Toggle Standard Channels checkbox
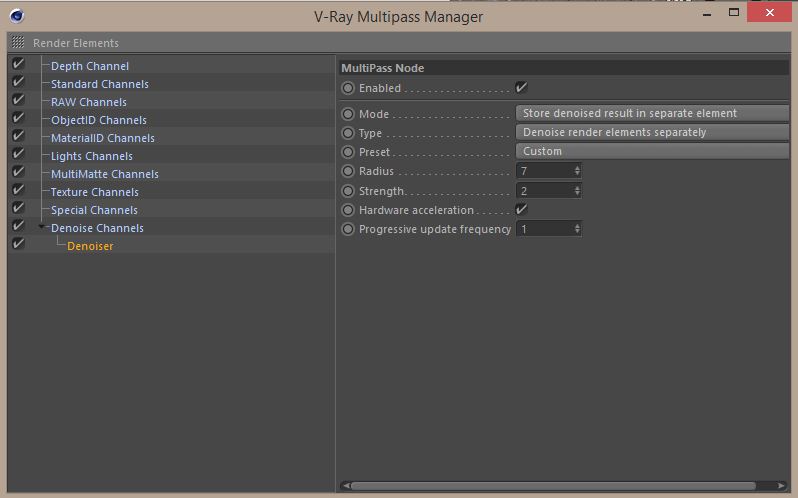The width and height of the screenshot is (798, 498). (x=18, y=82)
